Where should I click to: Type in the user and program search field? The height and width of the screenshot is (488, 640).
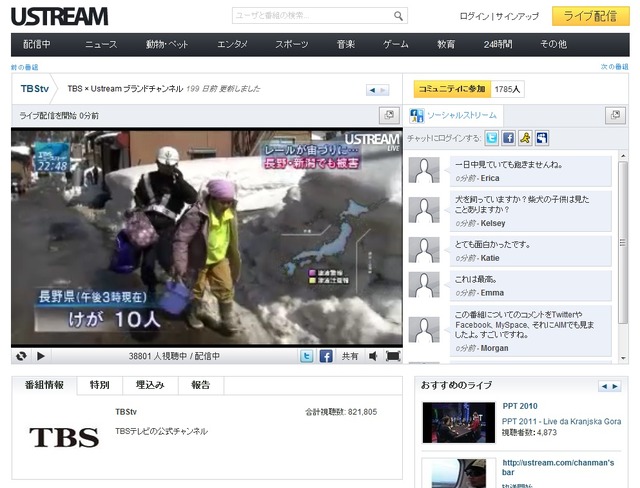click(x=312, y=16)
